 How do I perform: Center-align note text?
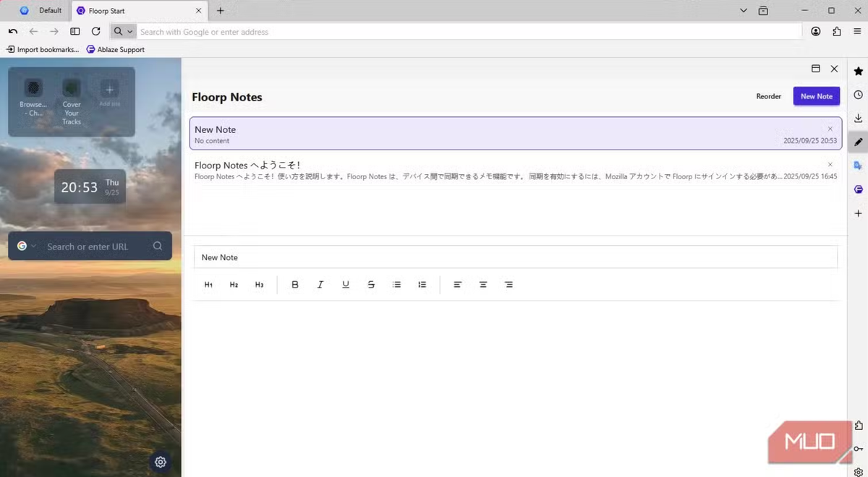coord(483,285)
